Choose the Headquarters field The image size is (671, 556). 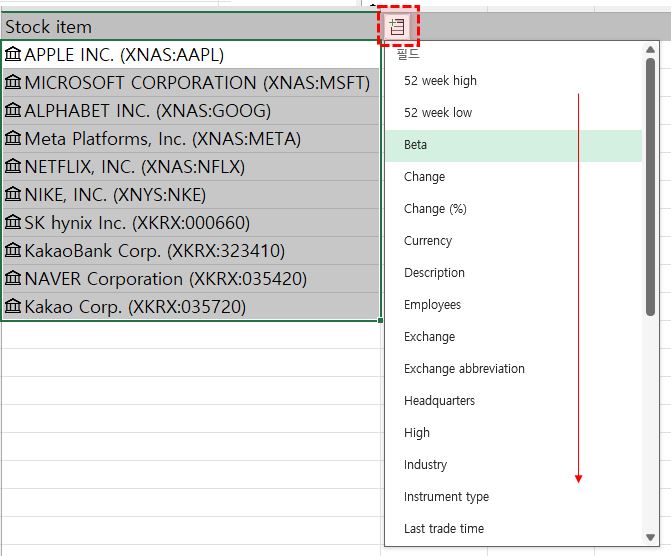click(514, 401)
